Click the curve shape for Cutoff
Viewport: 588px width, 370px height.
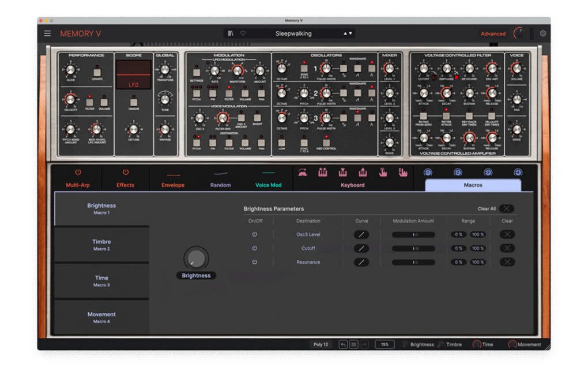(x=361, y=248)
